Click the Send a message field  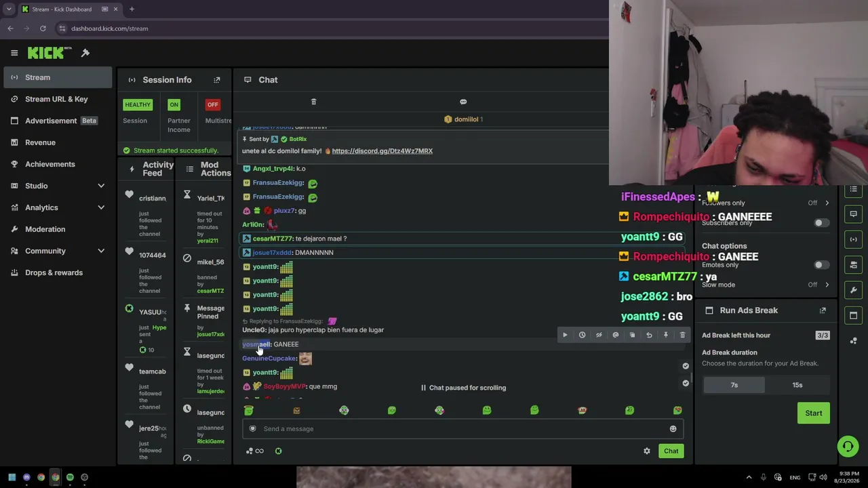463,428
